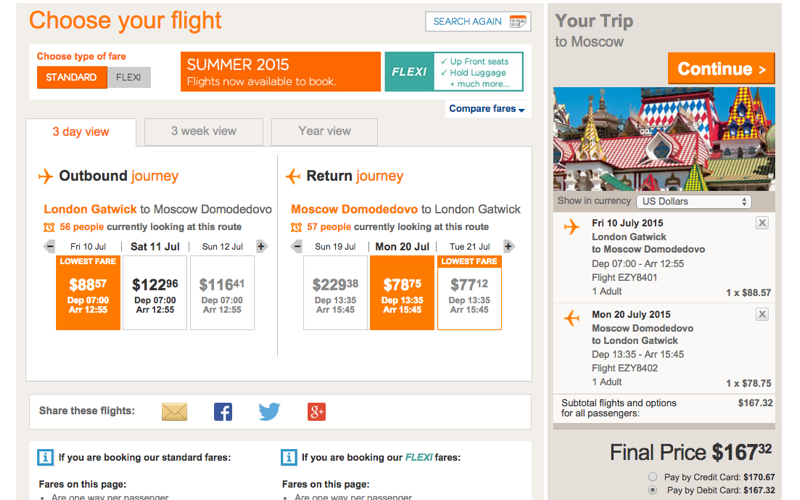This screenshot has width=800, height=500.
Task: Share these flights on Twitter
Action: click(269, 411)
